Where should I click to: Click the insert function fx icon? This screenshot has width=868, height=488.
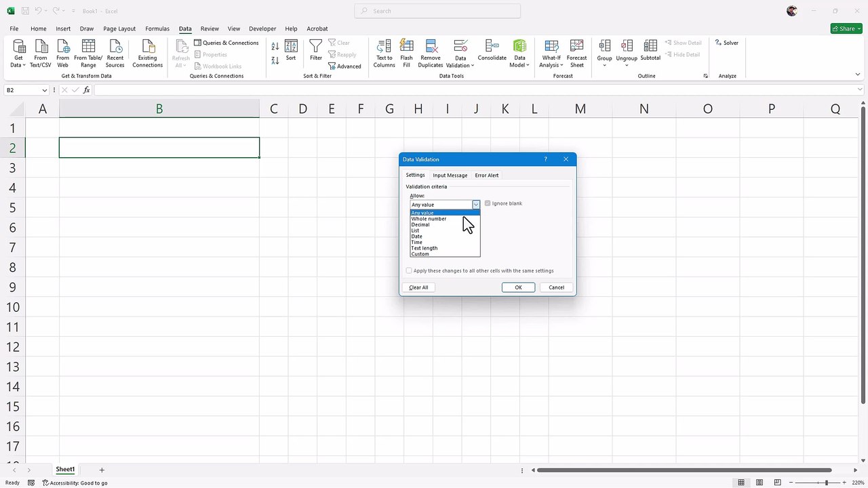[86, 90]
